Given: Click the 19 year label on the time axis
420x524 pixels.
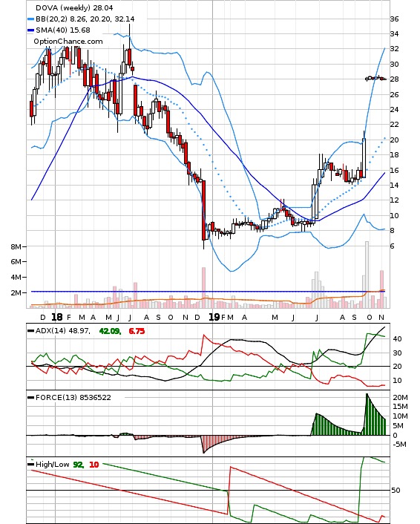Looking at the screenshot, I should [x=214, y=317].
